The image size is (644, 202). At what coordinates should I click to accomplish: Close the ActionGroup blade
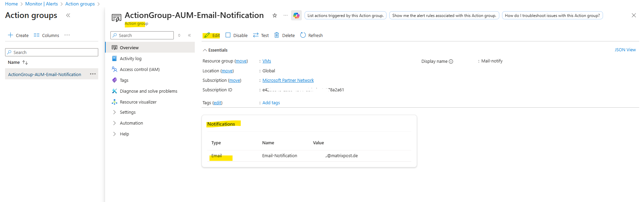pos(634,15)
